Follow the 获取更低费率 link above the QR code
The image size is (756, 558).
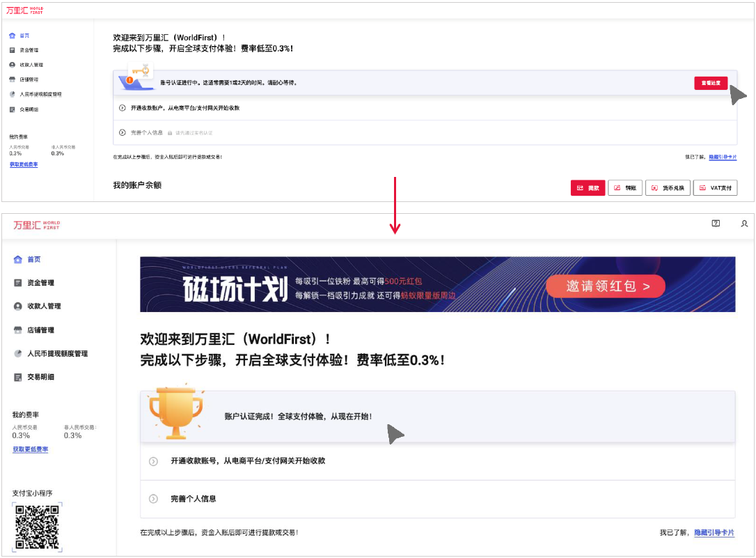(x=31, y=449)
